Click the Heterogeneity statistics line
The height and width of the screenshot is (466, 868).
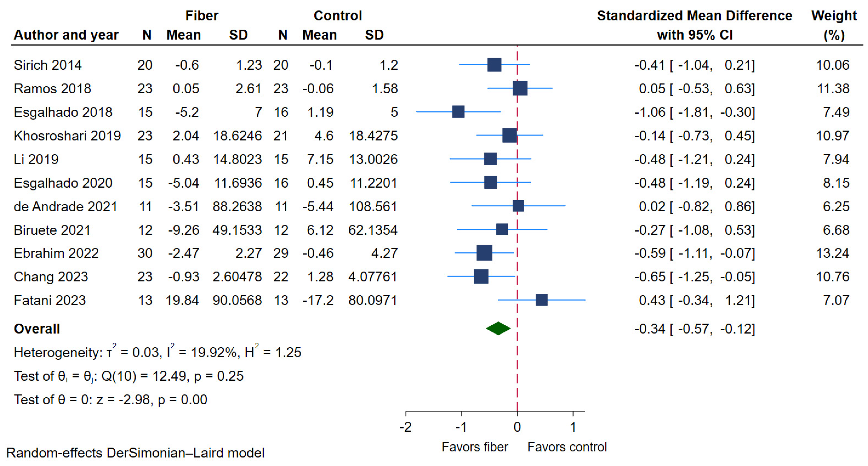point(157,352)
